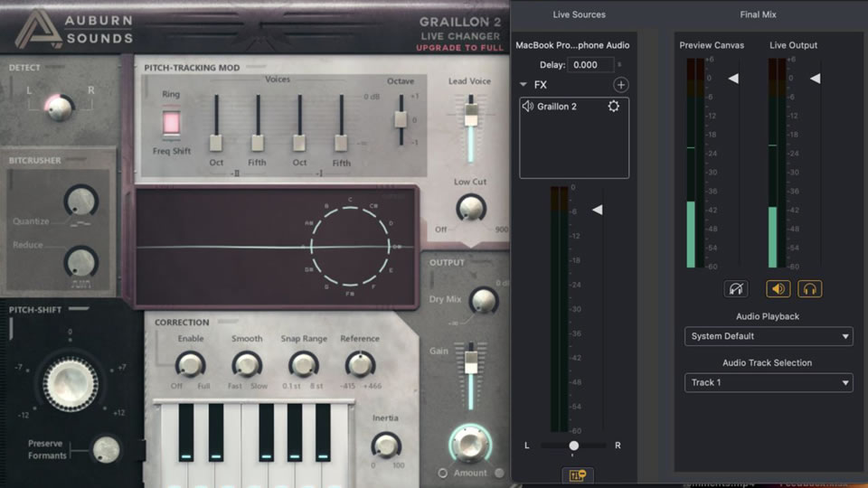Viewport: 868px width, 488px height.
Task: Click the first Oct voice fader
Action: click(x=216, y=143)
